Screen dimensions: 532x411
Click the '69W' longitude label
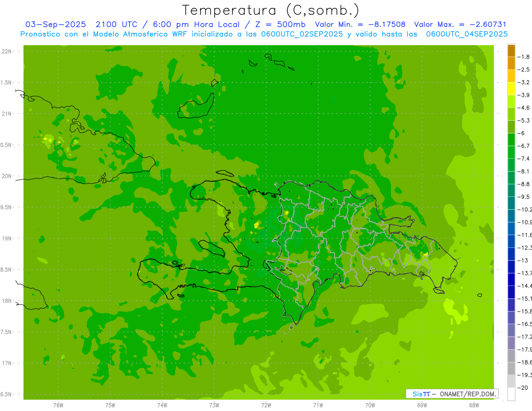pyautogui.click(x=422, y=405)
